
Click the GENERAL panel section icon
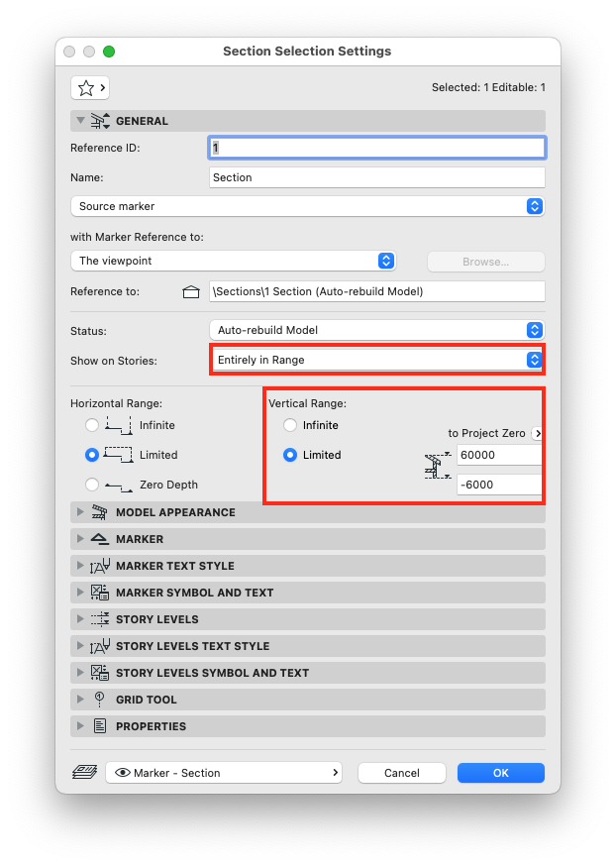point(100,121)
